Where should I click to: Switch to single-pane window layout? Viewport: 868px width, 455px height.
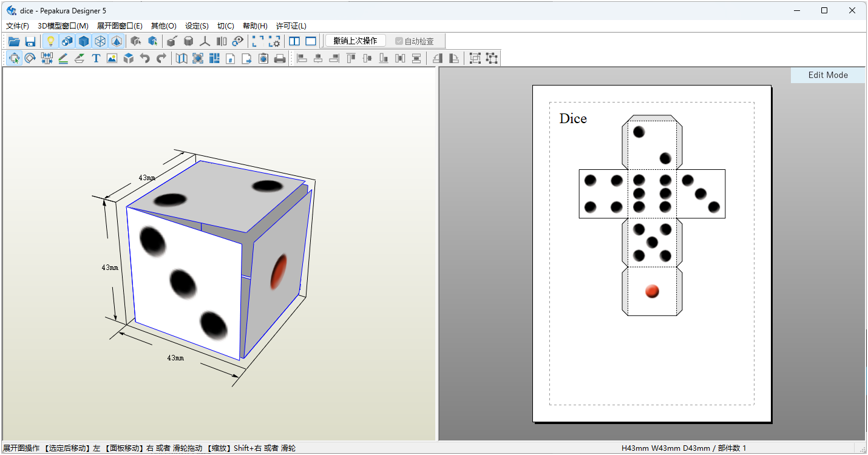pos(311,41)
